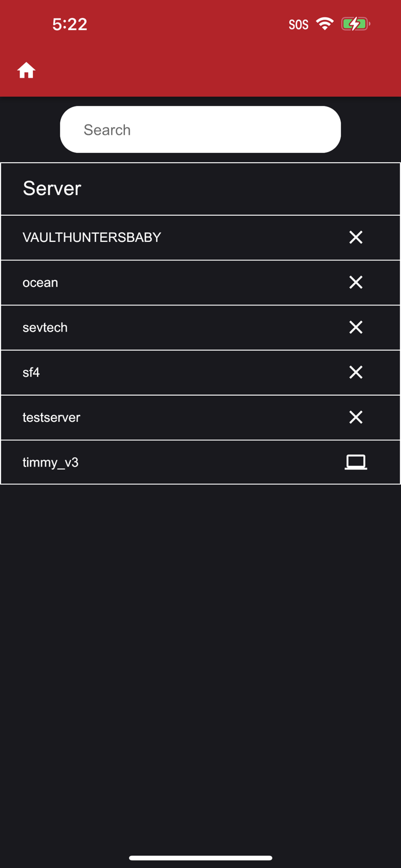Click the X icon for VAULTHUNTERSBABY
Image resolution: width=401 pixels, height=868 pixels.
coord(356,237)
